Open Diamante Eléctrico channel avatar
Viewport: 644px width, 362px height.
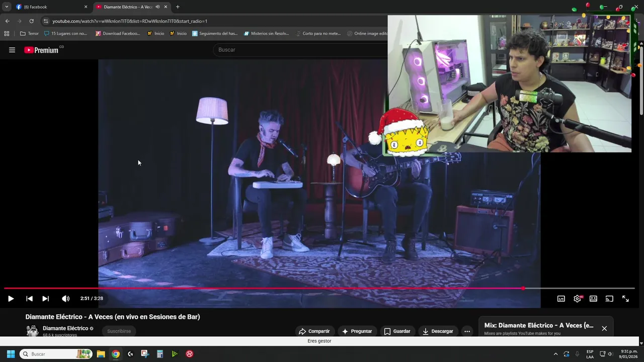click(x=32, y=331)
